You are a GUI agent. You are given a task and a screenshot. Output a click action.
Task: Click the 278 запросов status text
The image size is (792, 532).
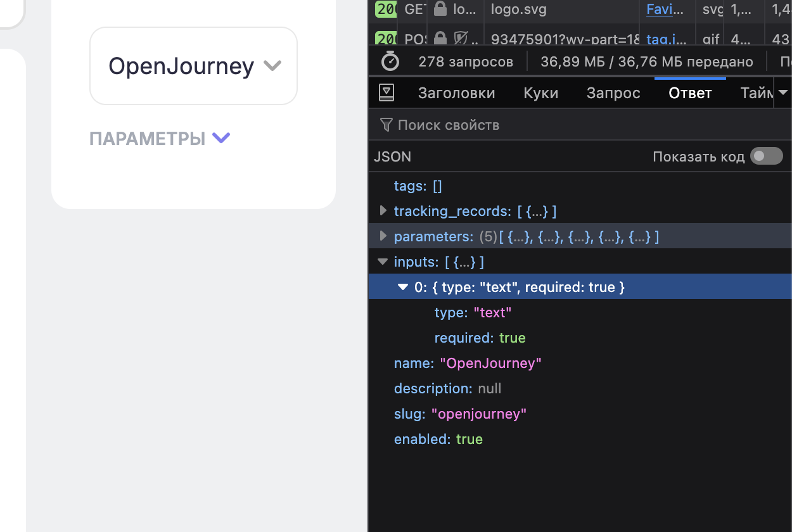click(x=466, y=61)
